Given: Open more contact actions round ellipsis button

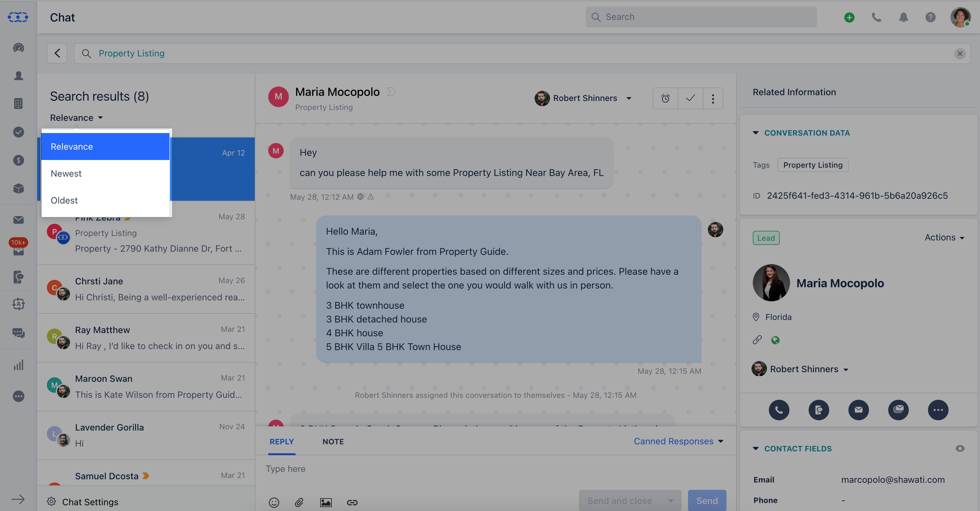Looking at the screenshot, I should click(938, 410).
